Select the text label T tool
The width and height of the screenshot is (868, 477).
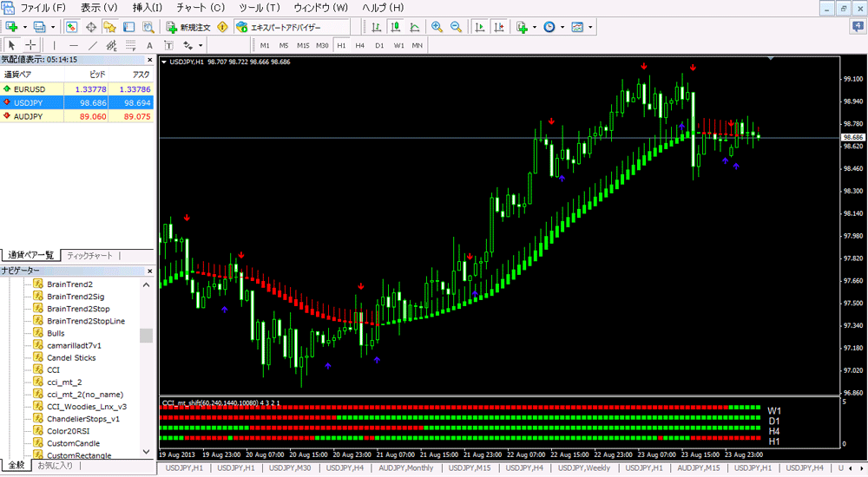pos(169,45)
